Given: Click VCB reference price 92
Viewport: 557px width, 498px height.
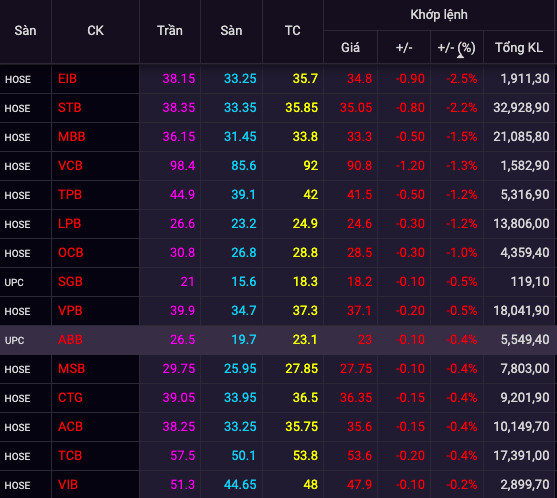Looking at the screenshot, I should tap(310, 166).
